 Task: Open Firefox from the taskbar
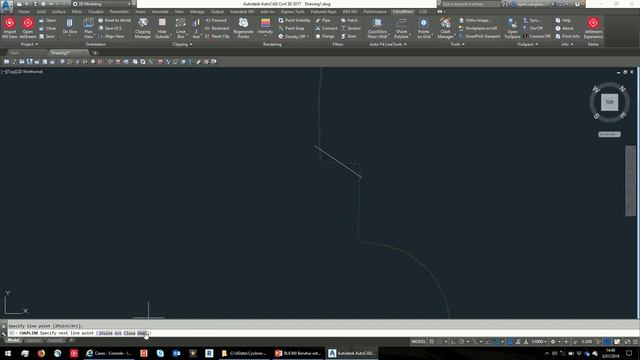click(x=41, y=353)
